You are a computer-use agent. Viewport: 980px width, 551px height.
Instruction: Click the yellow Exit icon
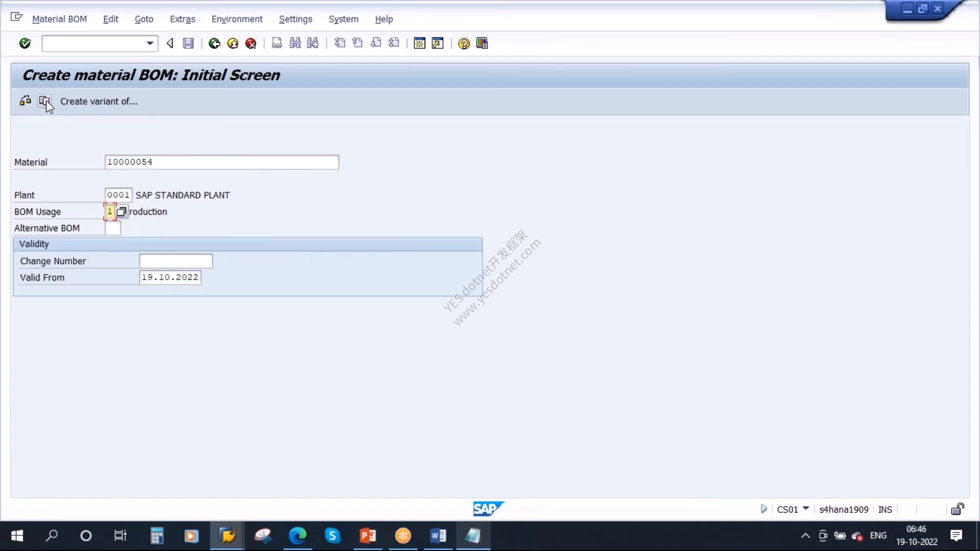pyautogui.click(x=233, y=43)
